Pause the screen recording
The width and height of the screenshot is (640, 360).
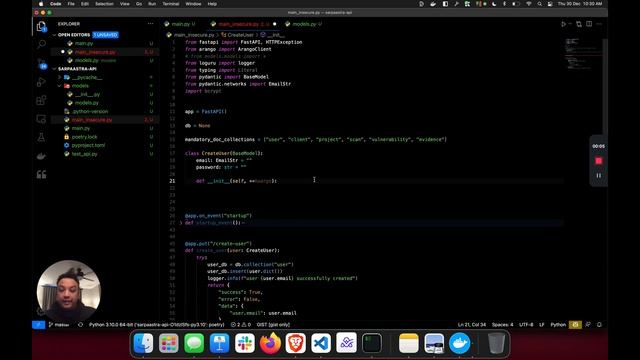(598, 176)
